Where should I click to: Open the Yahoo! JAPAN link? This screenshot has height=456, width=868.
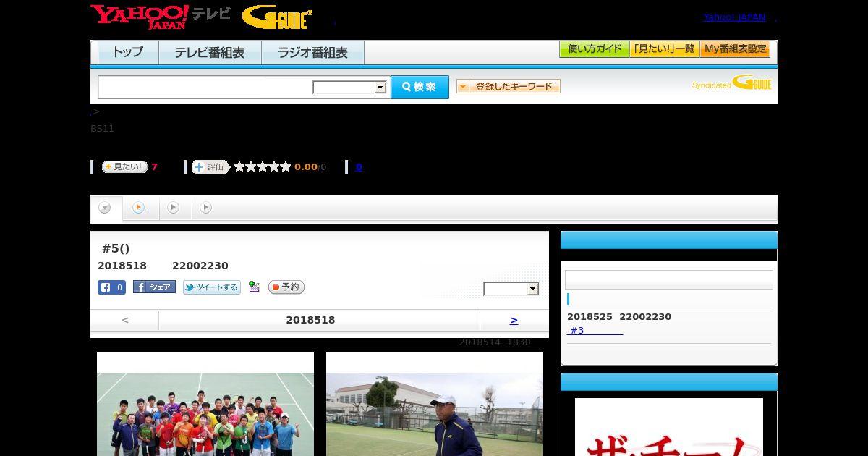pos(734,17)
